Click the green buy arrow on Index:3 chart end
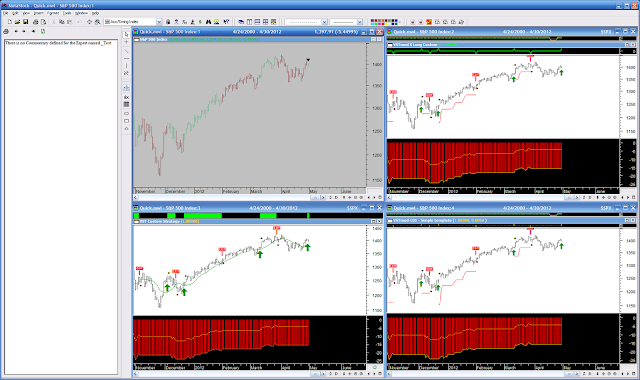Screen dimensions: 640x380 (x=307, y=247)
